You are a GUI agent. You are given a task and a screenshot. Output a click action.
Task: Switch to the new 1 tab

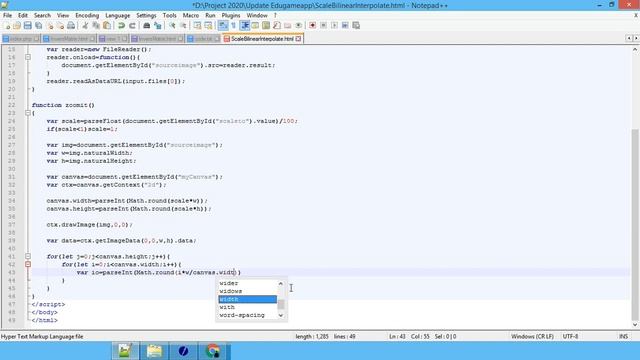113,39
